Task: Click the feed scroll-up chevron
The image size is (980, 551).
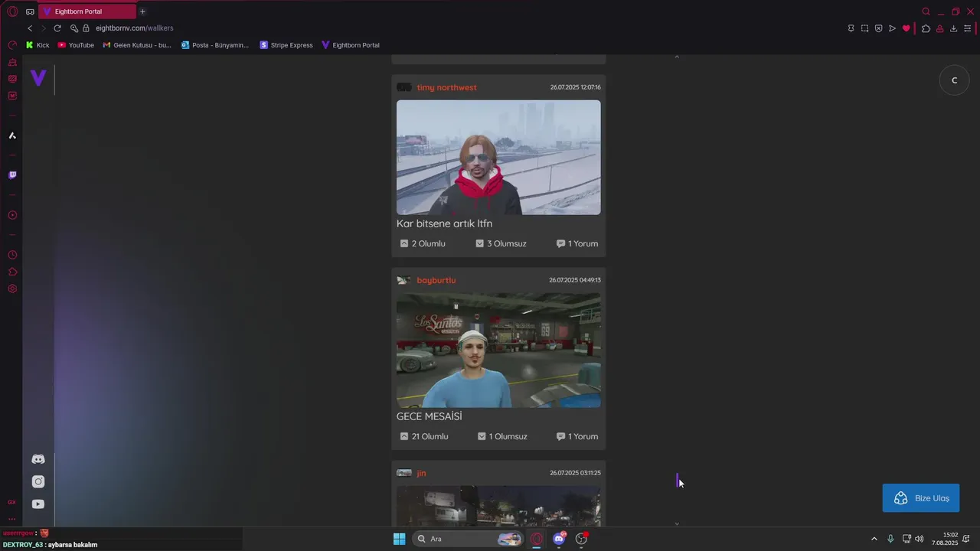Action: tap(677, 57)
